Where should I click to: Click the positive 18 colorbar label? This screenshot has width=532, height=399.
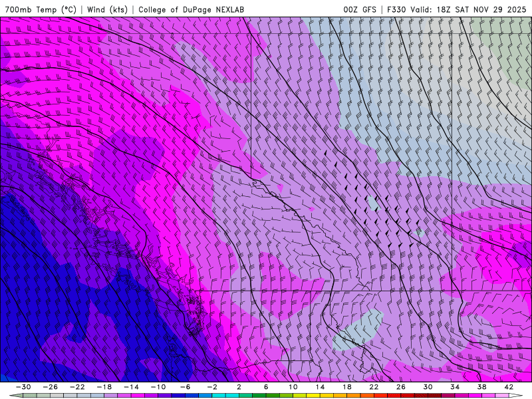point(346,387)
